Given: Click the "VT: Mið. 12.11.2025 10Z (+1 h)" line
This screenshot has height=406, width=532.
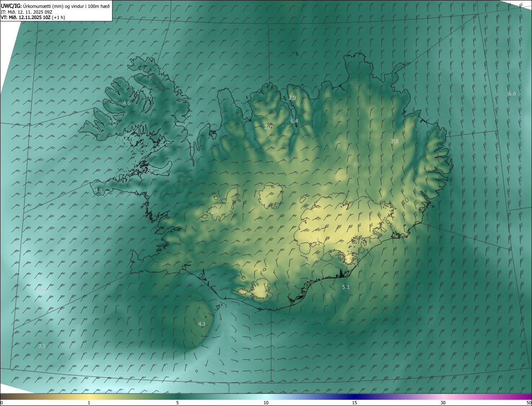Looking at the screenshot, I should 33,17.
